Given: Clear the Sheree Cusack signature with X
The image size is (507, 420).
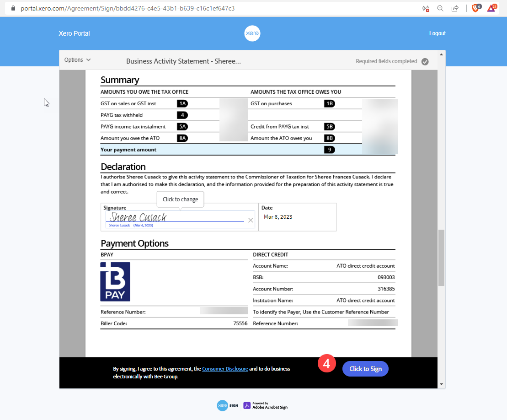Looking at the screenshot, I should [x=251, y=220].
